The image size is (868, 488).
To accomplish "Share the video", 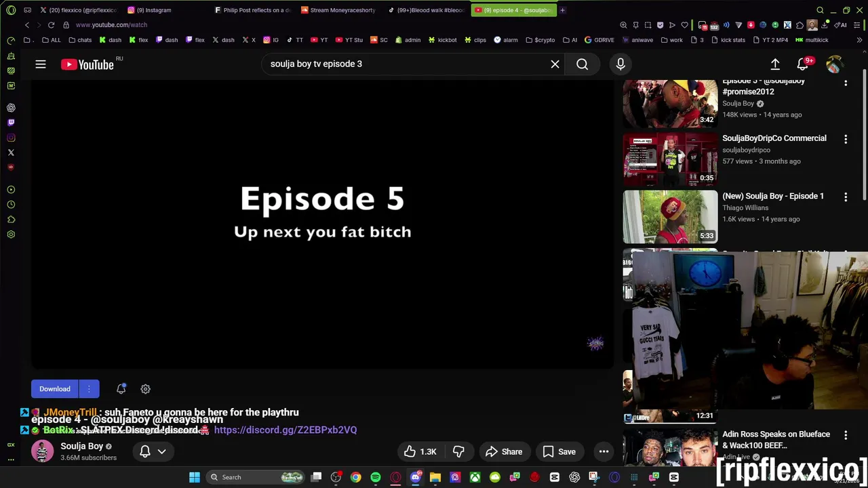I will click(x=504, y=451).
